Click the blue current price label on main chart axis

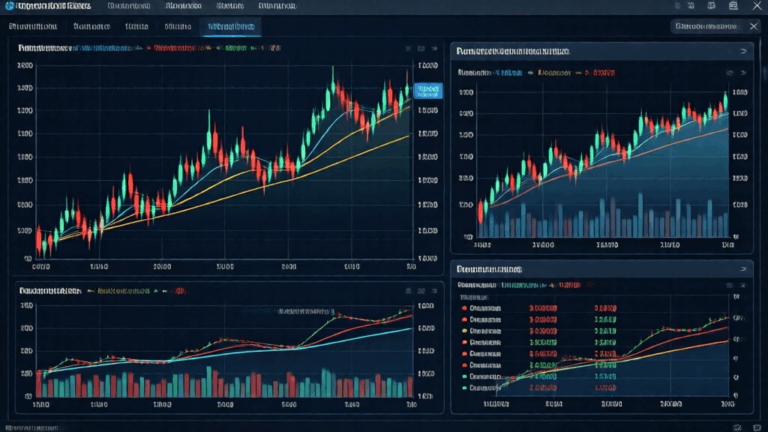pyautogui.click(x=427, y=90)
